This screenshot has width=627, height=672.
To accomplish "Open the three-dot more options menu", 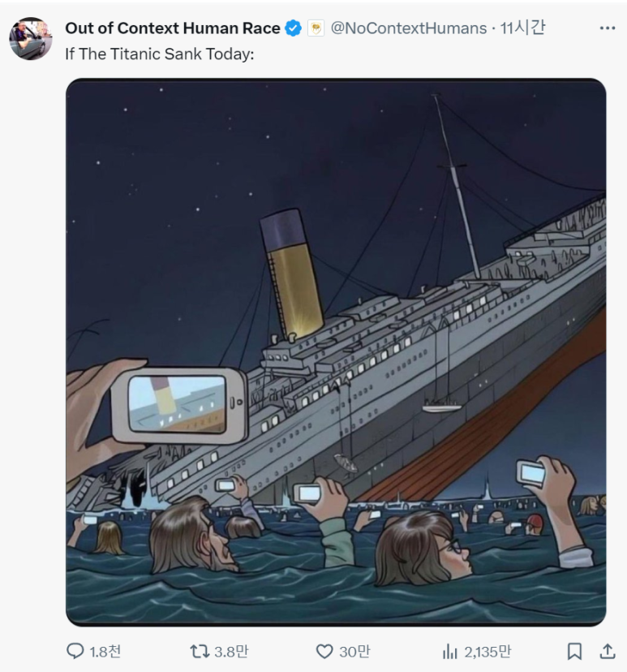I will [x=608, y=28].
